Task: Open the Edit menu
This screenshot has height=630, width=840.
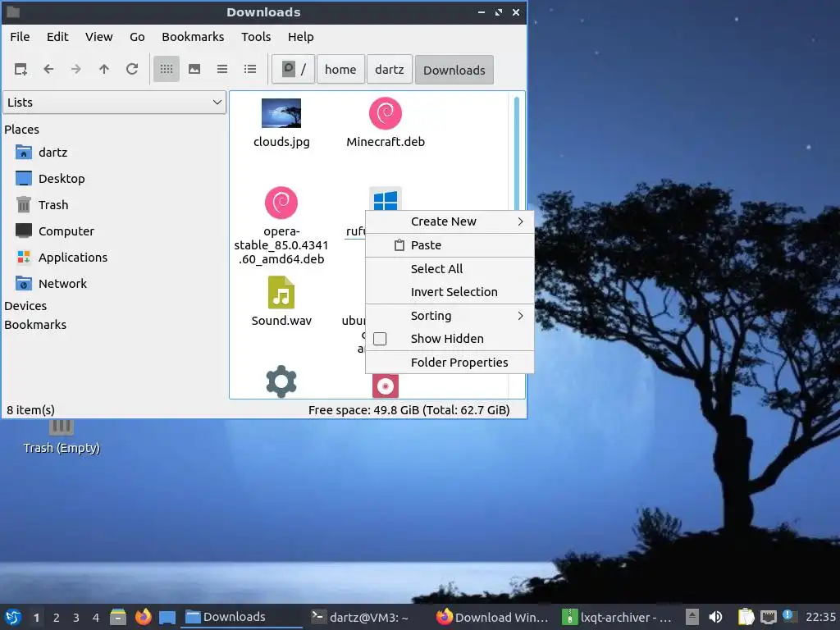Action: 57,37
